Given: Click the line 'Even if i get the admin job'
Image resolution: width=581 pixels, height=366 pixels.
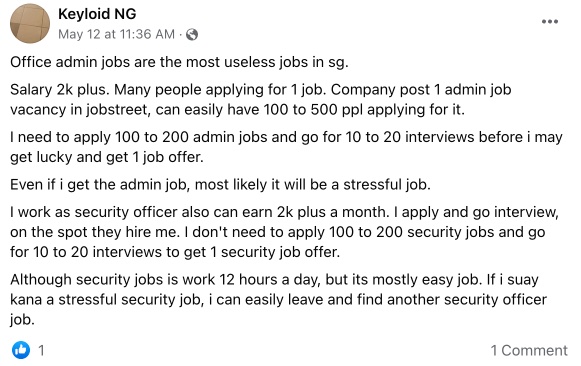Looking at the screenshot, I should point(220,184).
